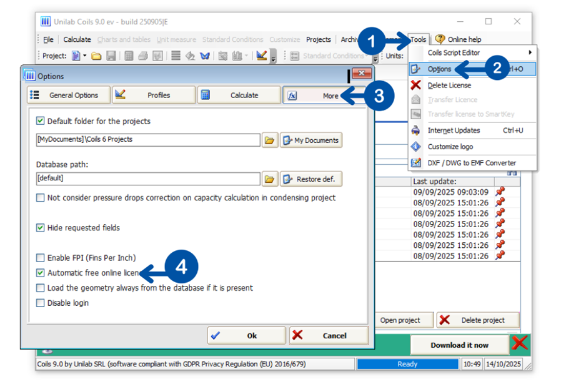Click the New project document icon
The image size is (566, 392).
coord(76,56)
